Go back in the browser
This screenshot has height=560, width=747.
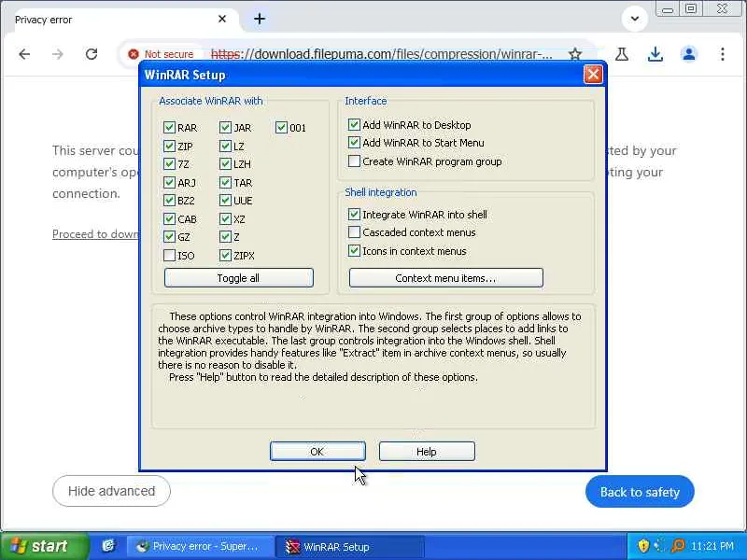(x=24, y=54)
